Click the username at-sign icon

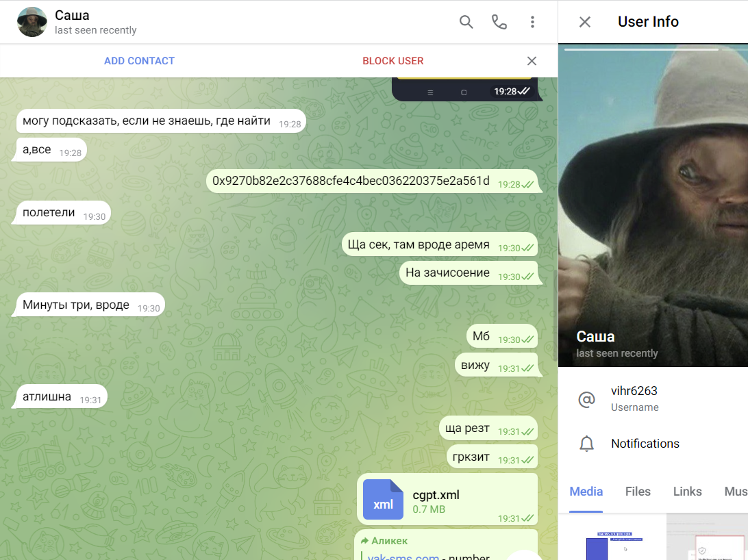[x=586, y=399]
